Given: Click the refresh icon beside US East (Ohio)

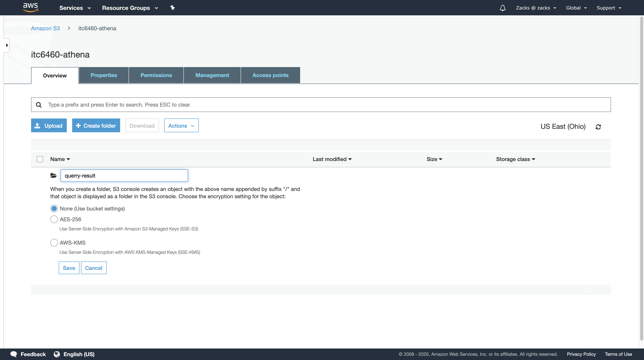Looking at the screenshot, I should (x=598, y=127).
